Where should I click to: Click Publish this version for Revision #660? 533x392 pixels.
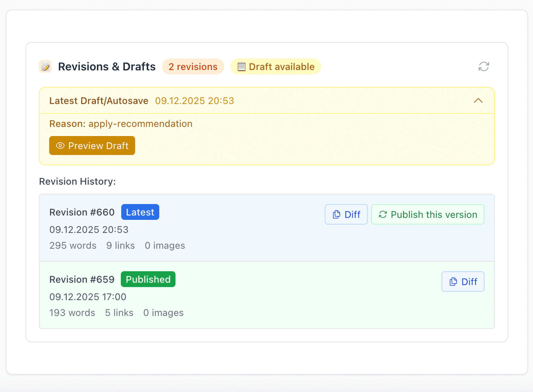coord(427,214)
